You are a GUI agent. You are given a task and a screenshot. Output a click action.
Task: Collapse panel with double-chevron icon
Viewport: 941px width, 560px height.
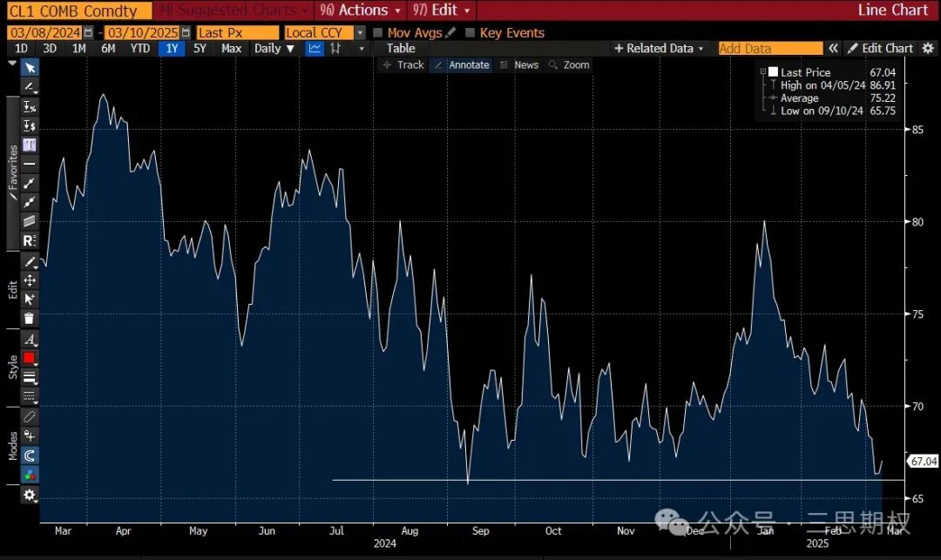833,49
